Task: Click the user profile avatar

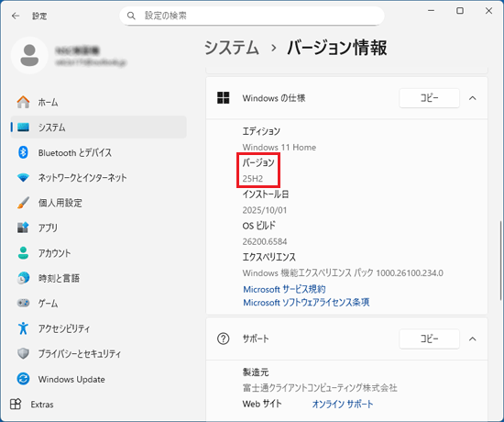Action: pos(29,55)
